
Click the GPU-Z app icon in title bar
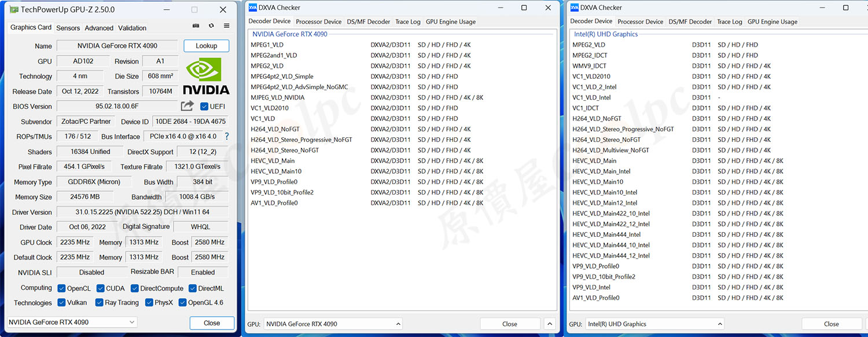tap(14, 10)
